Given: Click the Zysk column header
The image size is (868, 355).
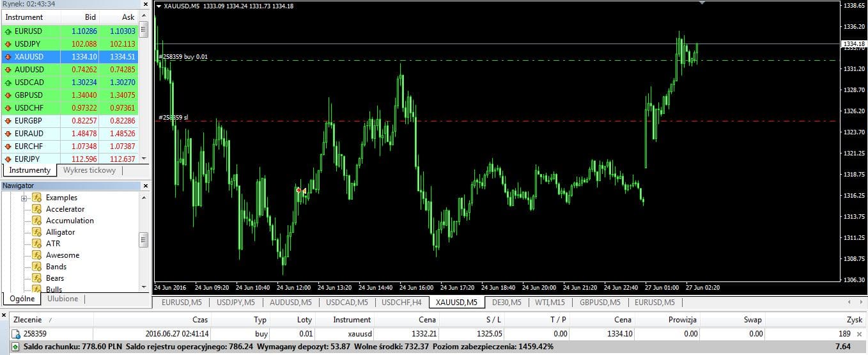Looking at the screenshot, I should click(x=853, y=319).
